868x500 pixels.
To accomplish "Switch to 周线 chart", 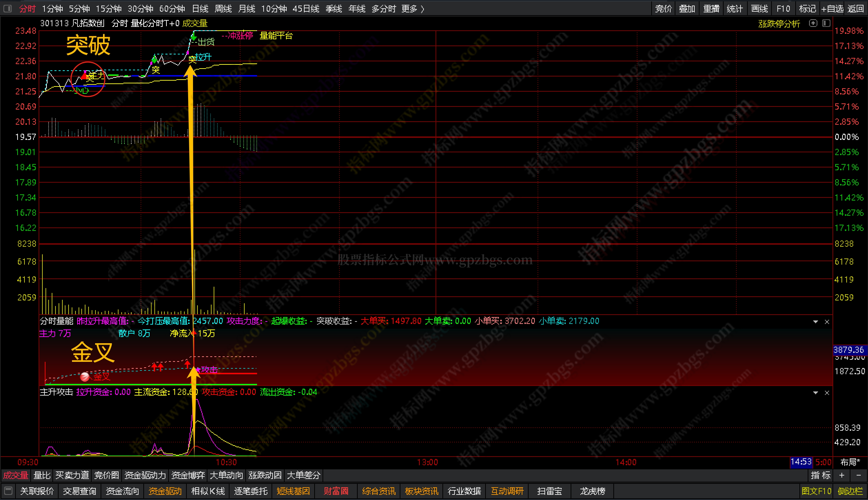I will tap(223, 9).
